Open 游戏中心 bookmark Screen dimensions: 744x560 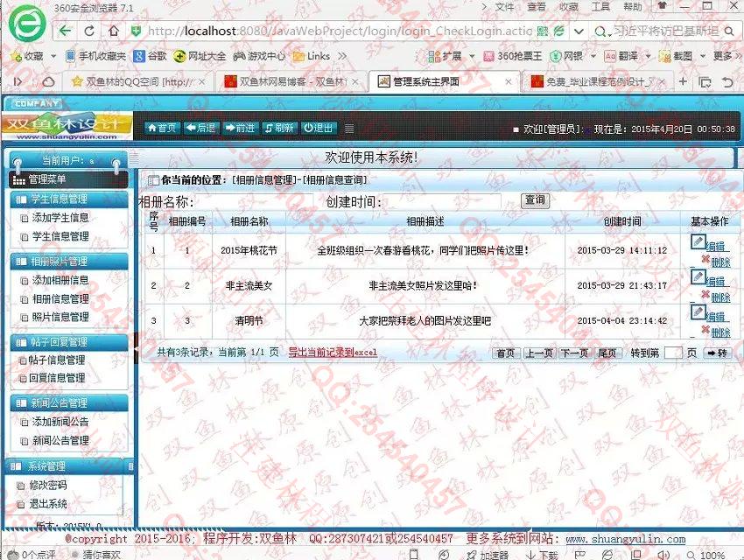tap(260, 56)
